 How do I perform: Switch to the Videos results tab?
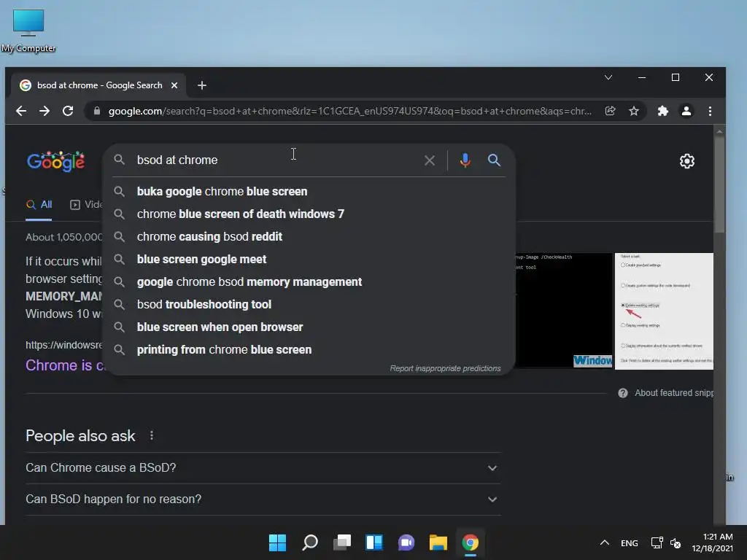[x=86, y=205]
